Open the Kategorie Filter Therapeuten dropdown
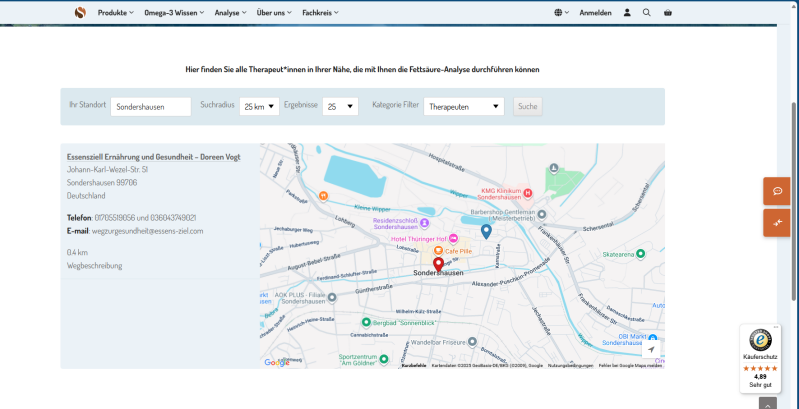This screenshot has width=799, height=409. [x=464, y=106]
